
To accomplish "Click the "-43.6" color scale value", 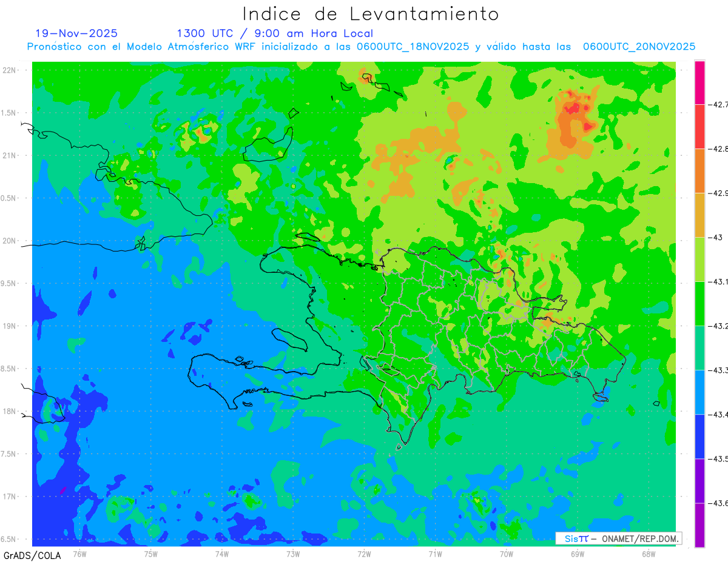I will click(x=718, y=503).
